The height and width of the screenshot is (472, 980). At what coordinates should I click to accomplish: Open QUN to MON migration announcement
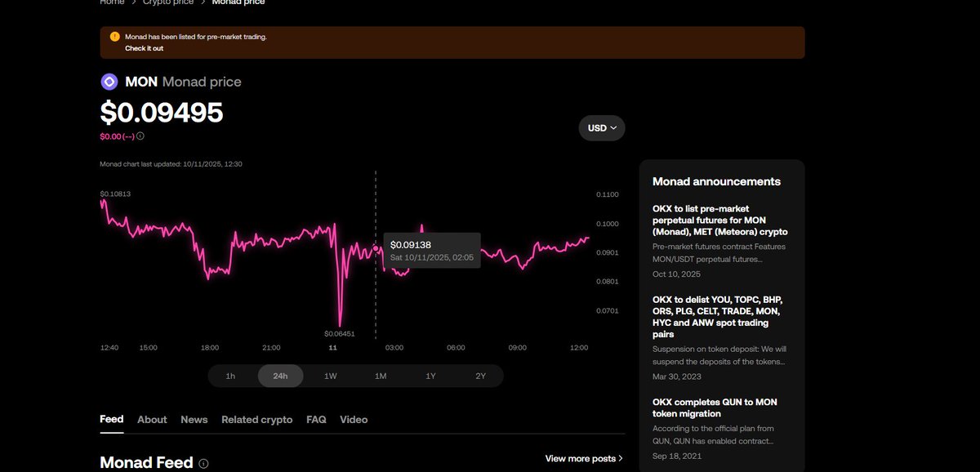[x=715, y=407]
